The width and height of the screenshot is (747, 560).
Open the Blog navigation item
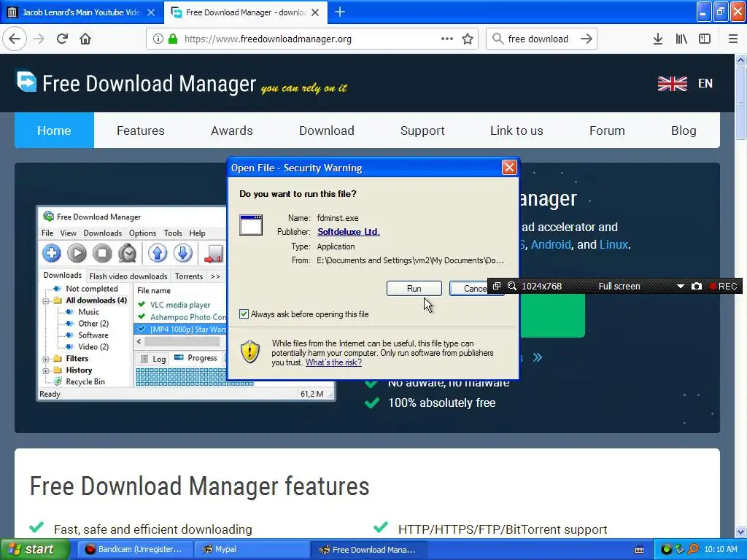coord(683,131)
